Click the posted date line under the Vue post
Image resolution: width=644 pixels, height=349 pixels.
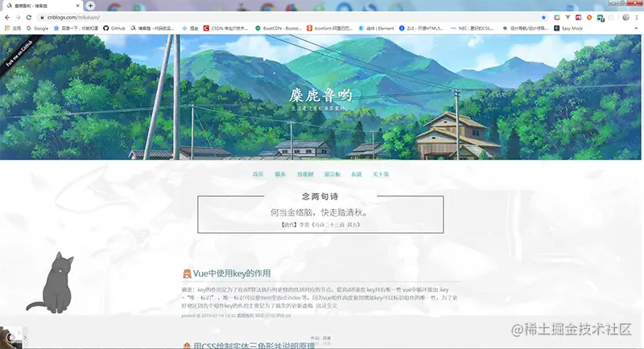[x=236, y=316]
